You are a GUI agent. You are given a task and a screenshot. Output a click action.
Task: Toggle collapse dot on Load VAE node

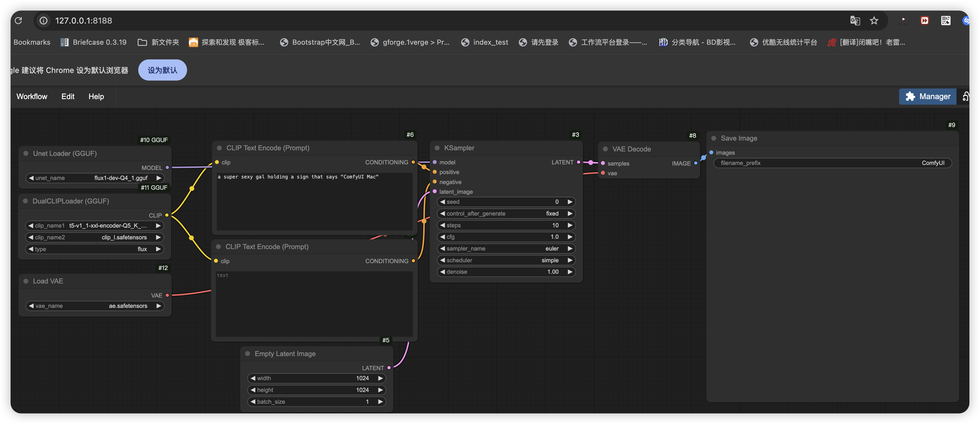click(x=26, y=281)
